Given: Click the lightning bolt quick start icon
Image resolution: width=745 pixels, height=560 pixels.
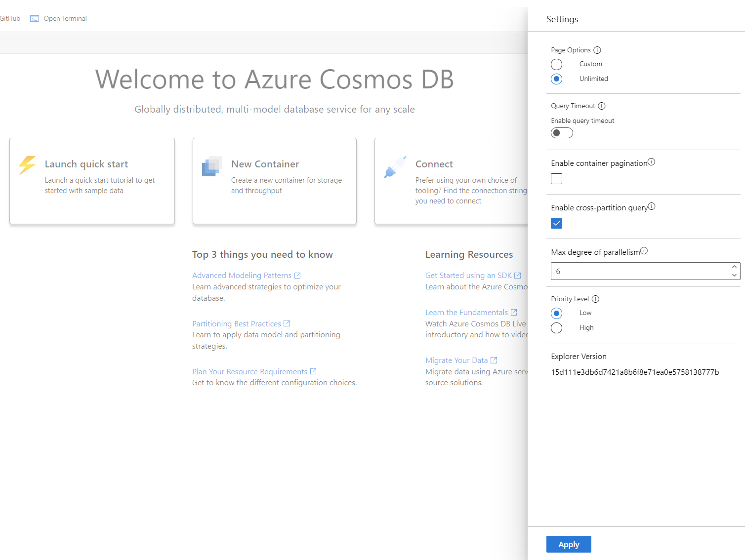Looking at the screenshot, I should pyautogui.click(x=27, y=165).
